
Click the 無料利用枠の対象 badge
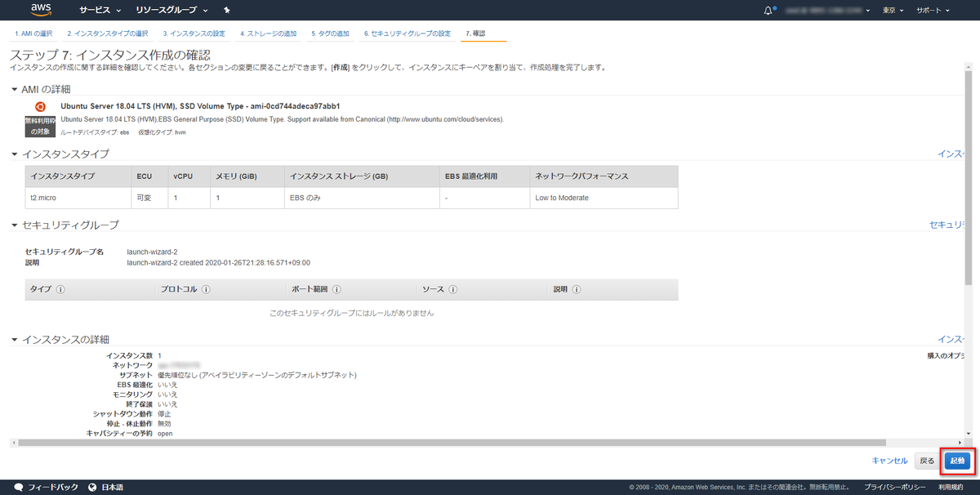click(39, 126)
